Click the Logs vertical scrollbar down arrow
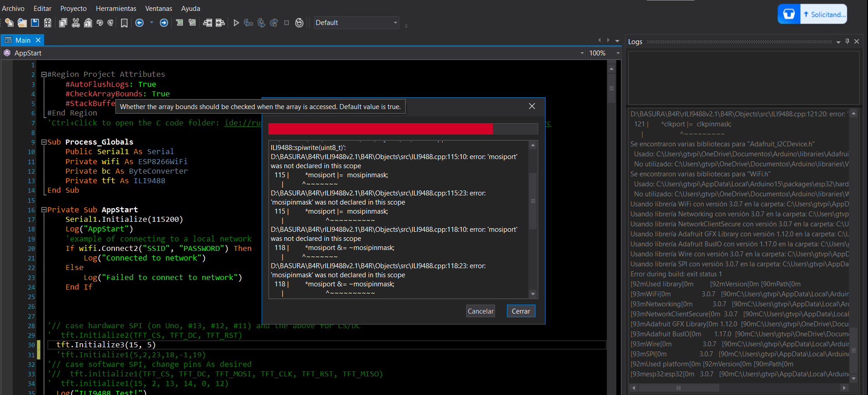 [x=853, y=378]
